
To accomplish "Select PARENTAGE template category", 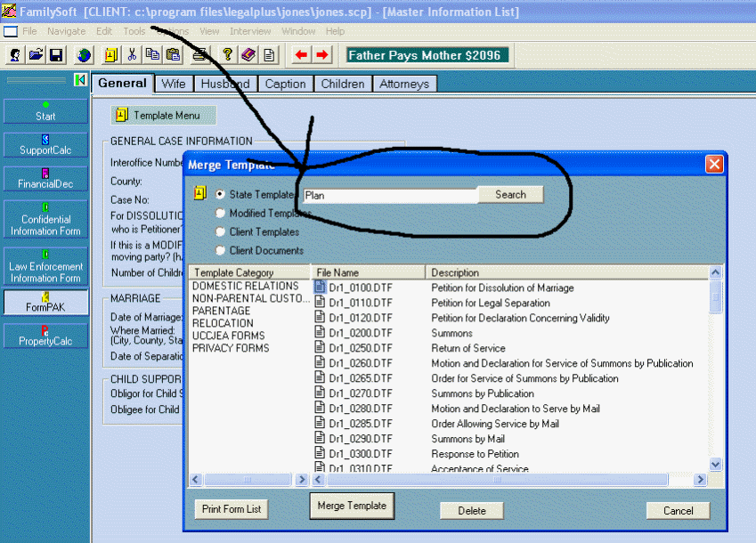I will point(221,311).
